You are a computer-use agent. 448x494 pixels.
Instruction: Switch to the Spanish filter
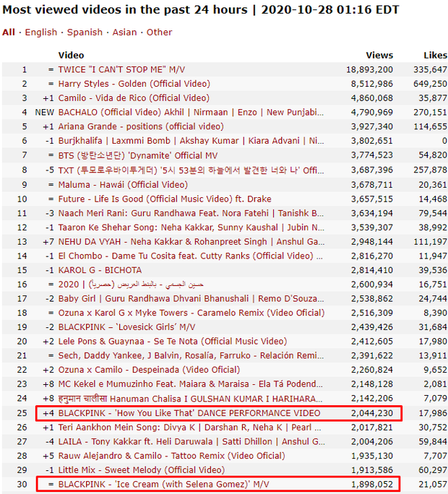[85, 32]
